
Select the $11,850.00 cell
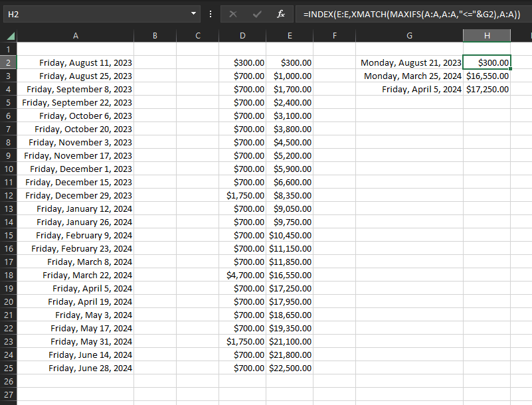pyautogui.click(x=290, y=262)
